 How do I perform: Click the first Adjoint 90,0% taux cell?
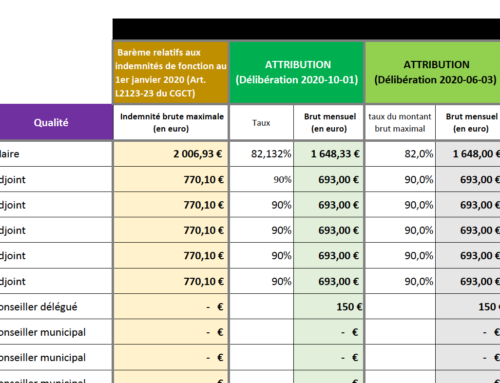(x=400, y=179)
